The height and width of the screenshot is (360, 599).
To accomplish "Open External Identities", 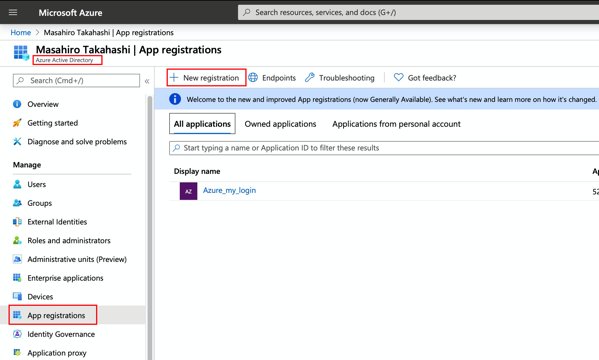I will point(57,222).
